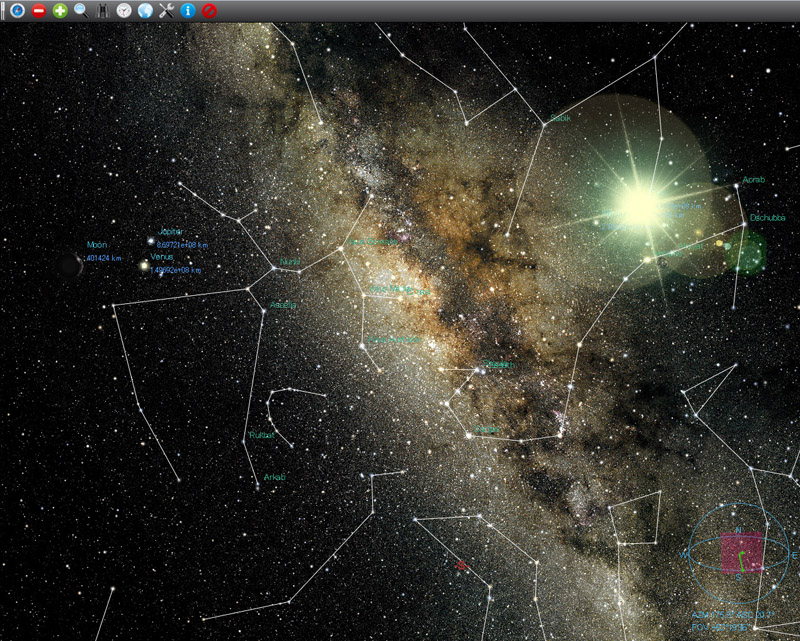Screen dimensions: 800x641
Task: Click the Ascella star label
Action: (x=283, y=305)
